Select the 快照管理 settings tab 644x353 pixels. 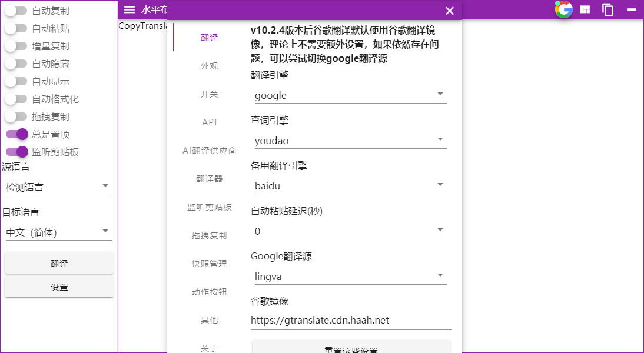click(208, 264)
